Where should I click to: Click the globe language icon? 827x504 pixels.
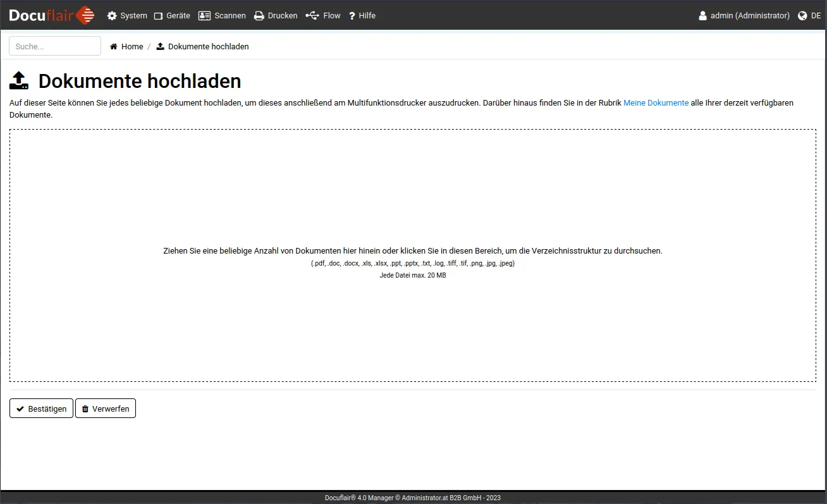(803, 16)
